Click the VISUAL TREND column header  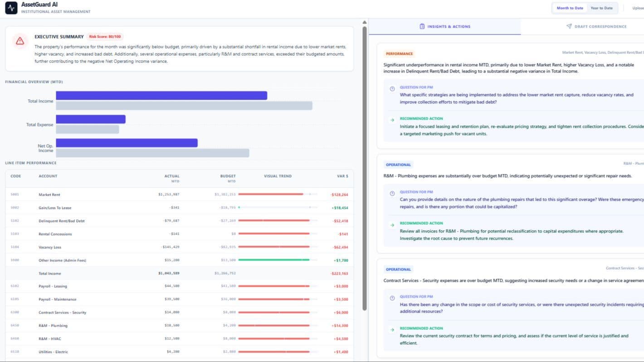[x=278, y=176]
